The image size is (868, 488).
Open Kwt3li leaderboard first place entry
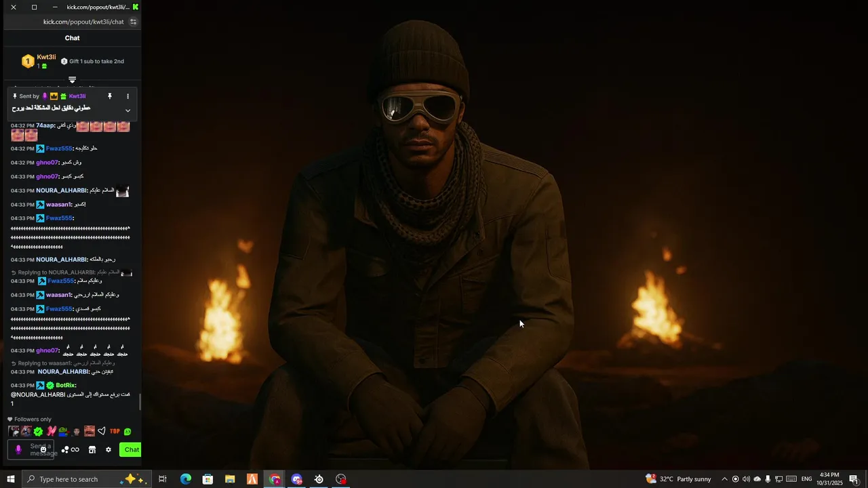(x=39, y=61)
